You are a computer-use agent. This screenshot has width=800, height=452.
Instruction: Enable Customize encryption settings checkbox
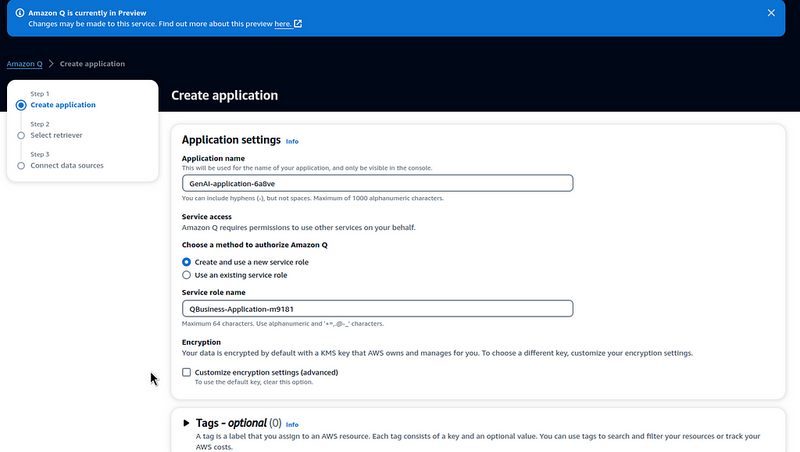(x=186, y=372)
